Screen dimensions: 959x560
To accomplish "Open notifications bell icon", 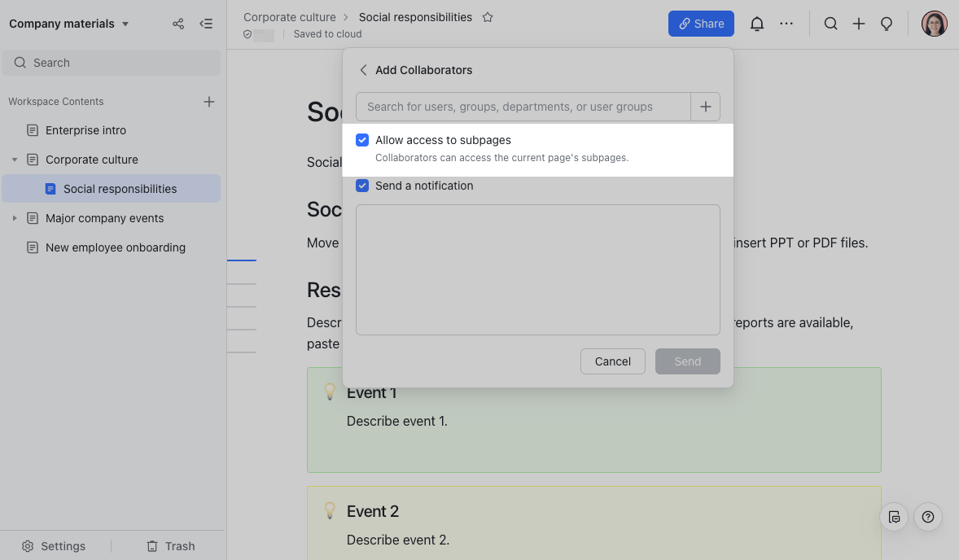I will pyautogui.click(x=757, y=24).
